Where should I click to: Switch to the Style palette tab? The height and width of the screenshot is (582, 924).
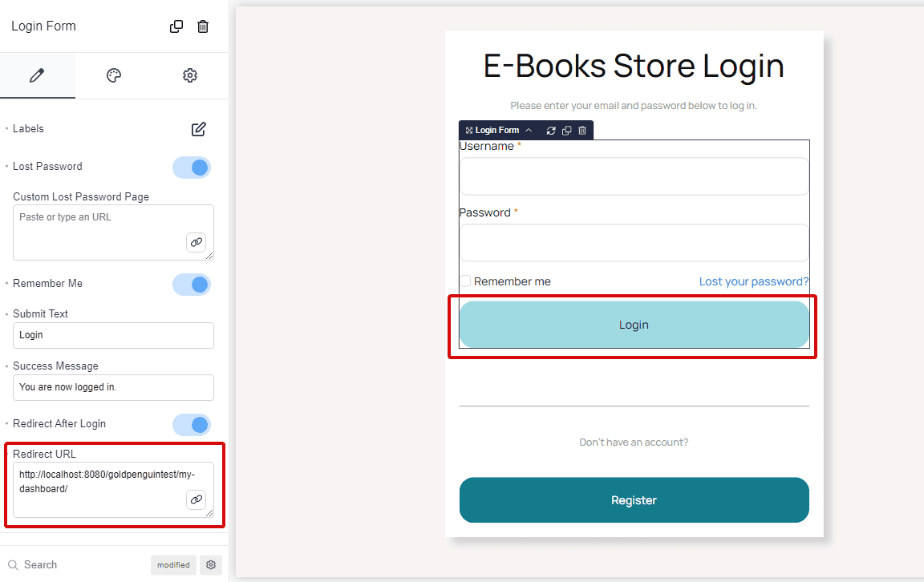coord(114,75)
